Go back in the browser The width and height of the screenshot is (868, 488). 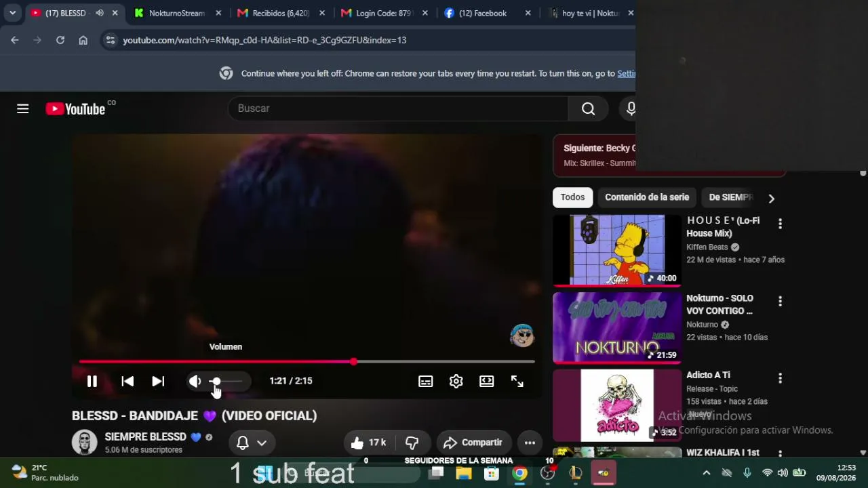(x=15, y=40)
